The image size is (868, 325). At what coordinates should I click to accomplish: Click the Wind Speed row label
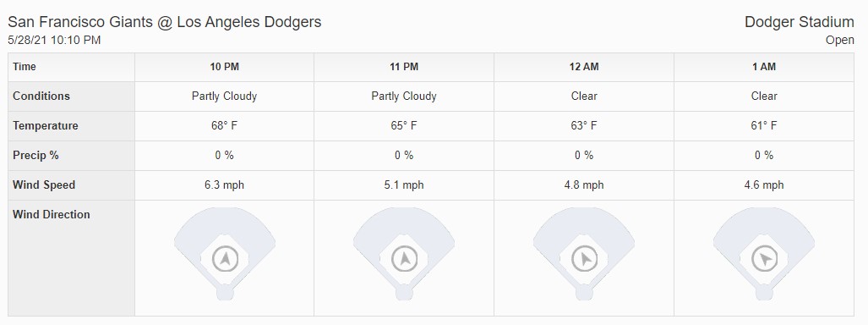(44, 185)
